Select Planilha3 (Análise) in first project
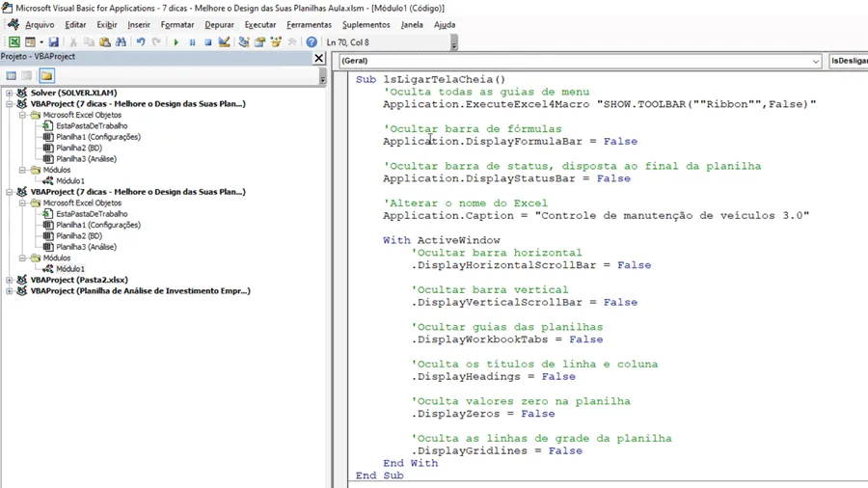The image size is (868, 488). (87, 159)
